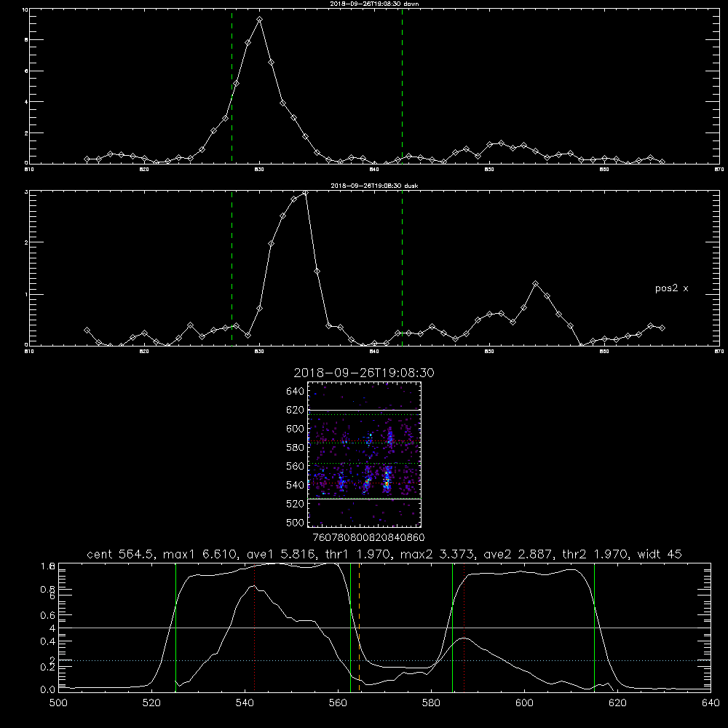Click the '580' label on image y-axis
Image resolution: width=728 pixels, height=728 pixels.
click(296, 448)
